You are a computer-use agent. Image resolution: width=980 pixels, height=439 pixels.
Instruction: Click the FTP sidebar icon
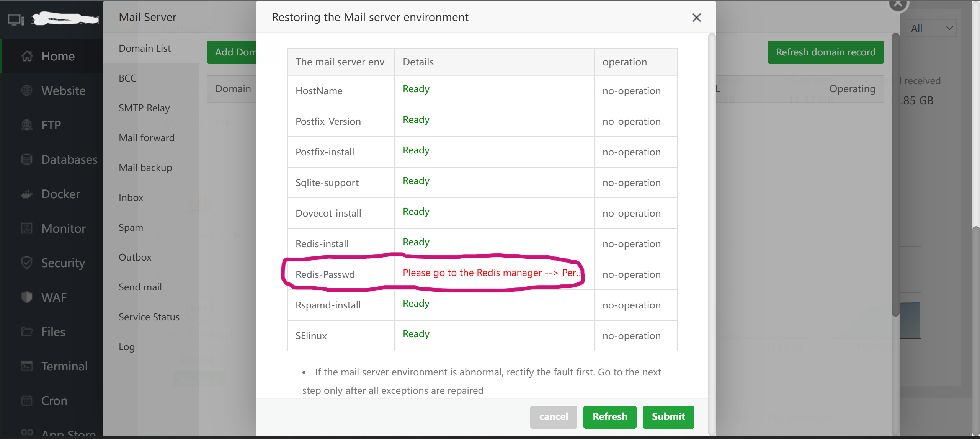[27, 125]
